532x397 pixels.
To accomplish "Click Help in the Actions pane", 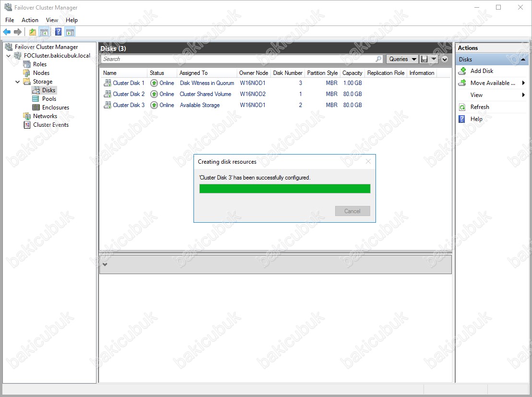I will [x=476, y=119].
